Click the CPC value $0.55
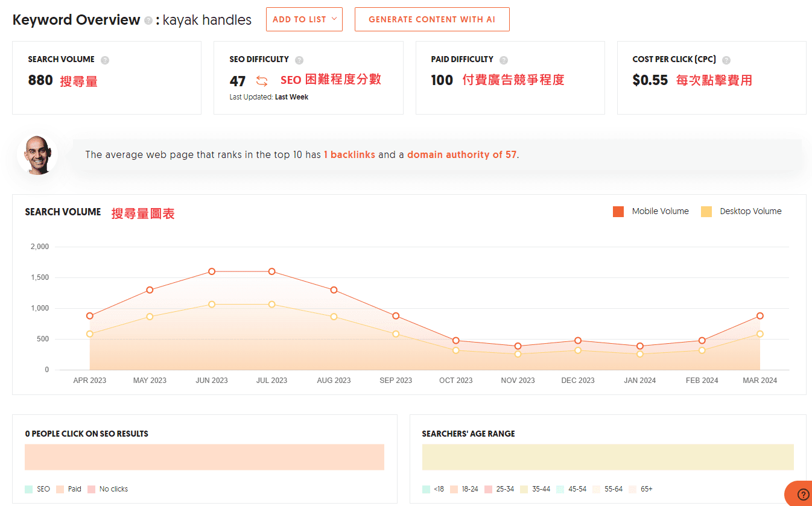This screenshot has height=506, width=812. pos(650,80)
